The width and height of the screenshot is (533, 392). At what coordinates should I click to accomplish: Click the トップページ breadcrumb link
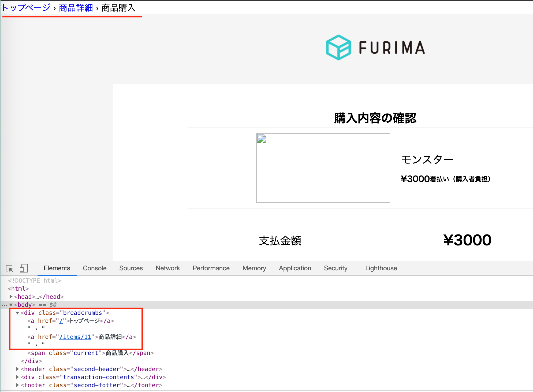[26, 8]
